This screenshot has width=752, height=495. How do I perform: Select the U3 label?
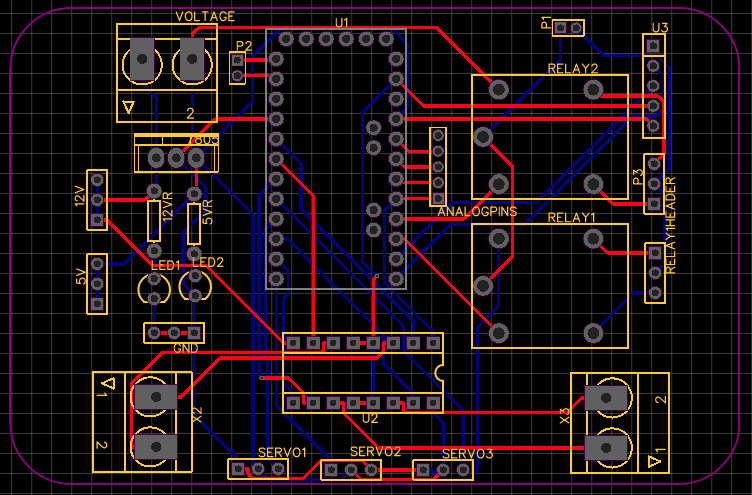pos(659,28)
